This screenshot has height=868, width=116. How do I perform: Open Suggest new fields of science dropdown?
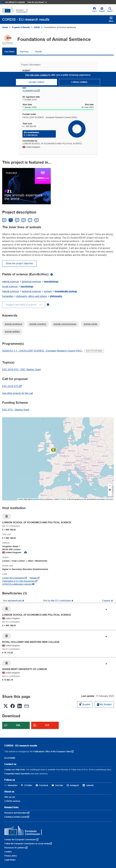click(x=23, y=305)
